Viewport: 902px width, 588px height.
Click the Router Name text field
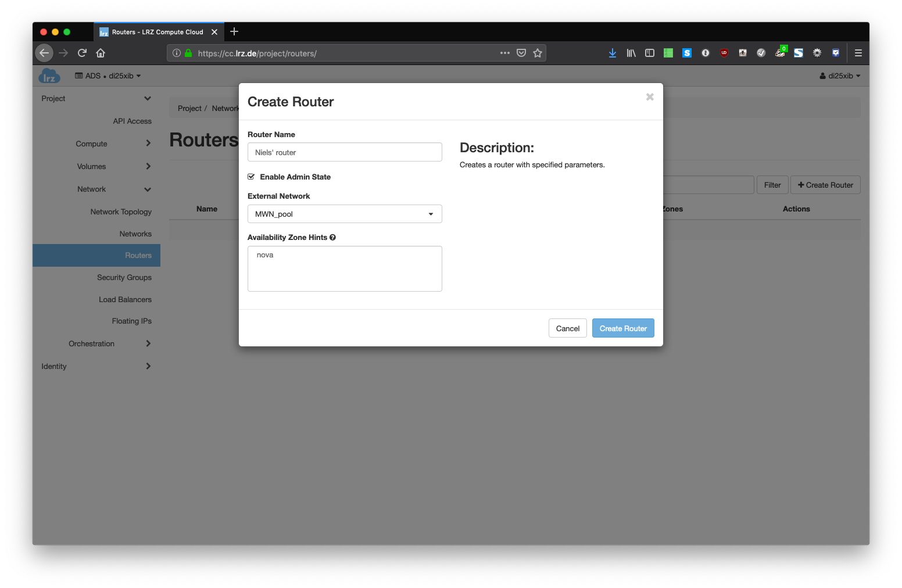coord(345,152)
